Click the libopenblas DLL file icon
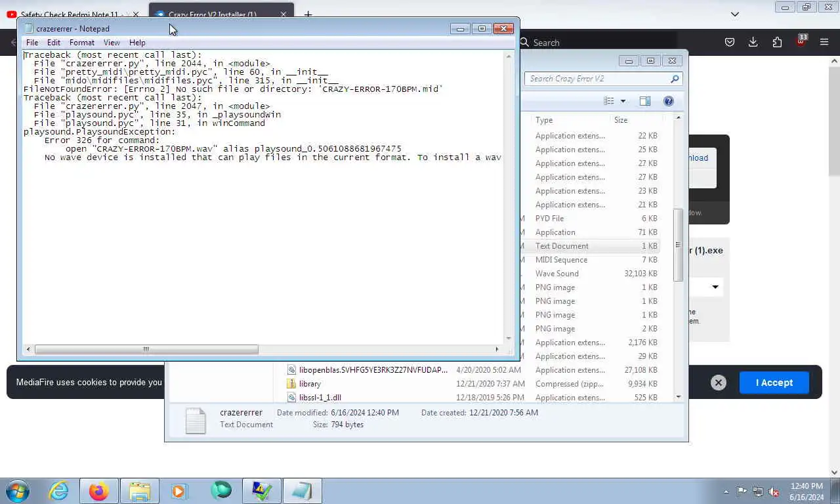Image resolution: width=840 pixels, height=504 pixels. pyautogui.click(x=291, y=370)
